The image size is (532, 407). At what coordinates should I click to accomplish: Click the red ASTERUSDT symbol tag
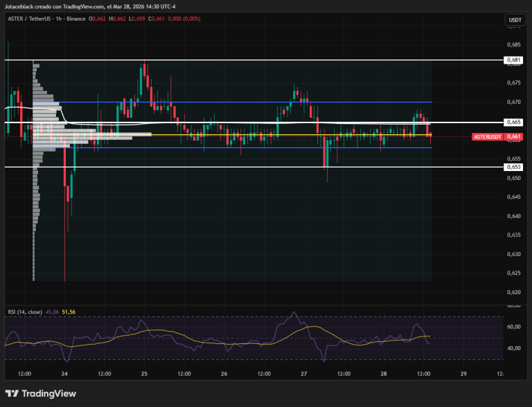point(487,136)
